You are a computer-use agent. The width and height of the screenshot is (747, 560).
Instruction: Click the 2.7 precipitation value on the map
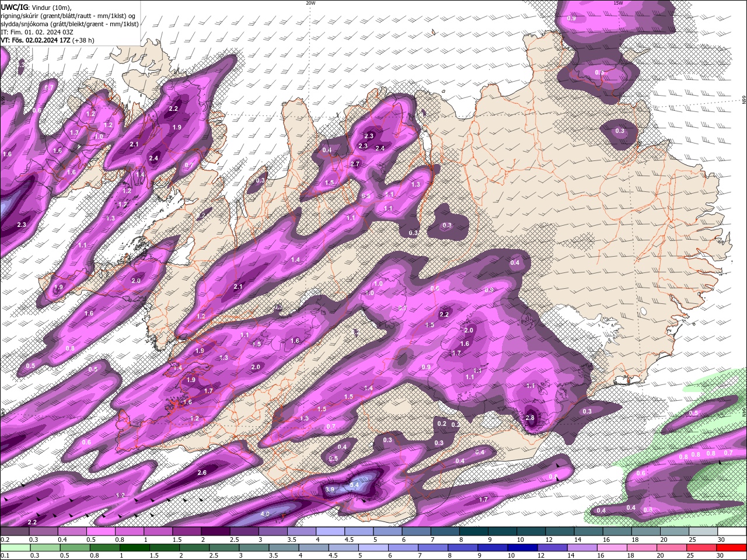[x=355, y=164]
